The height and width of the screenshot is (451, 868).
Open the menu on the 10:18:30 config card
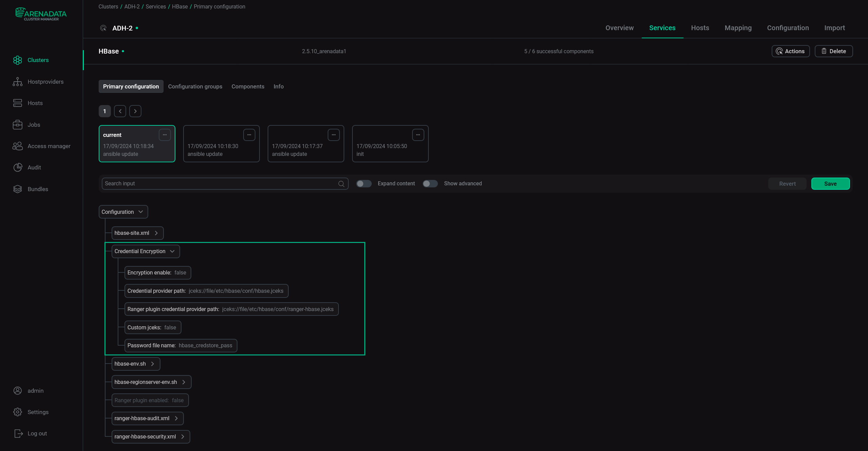tap(249, 135)
